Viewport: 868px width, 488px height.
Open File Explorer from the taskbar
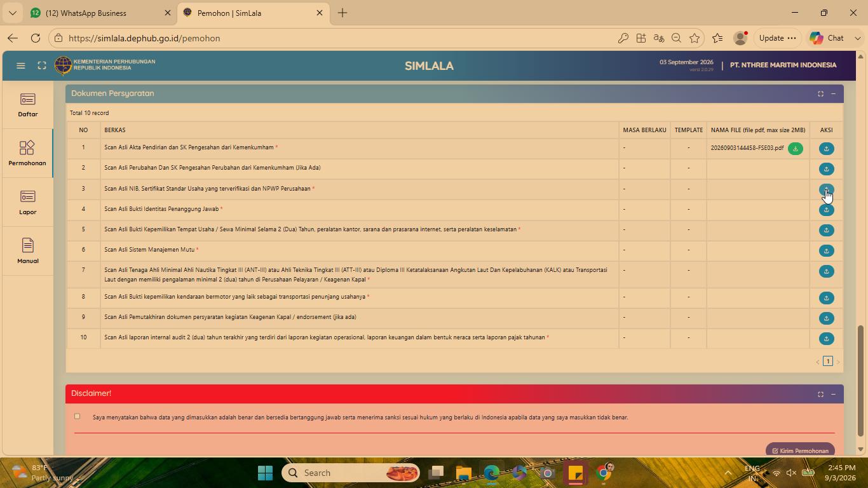463,473
